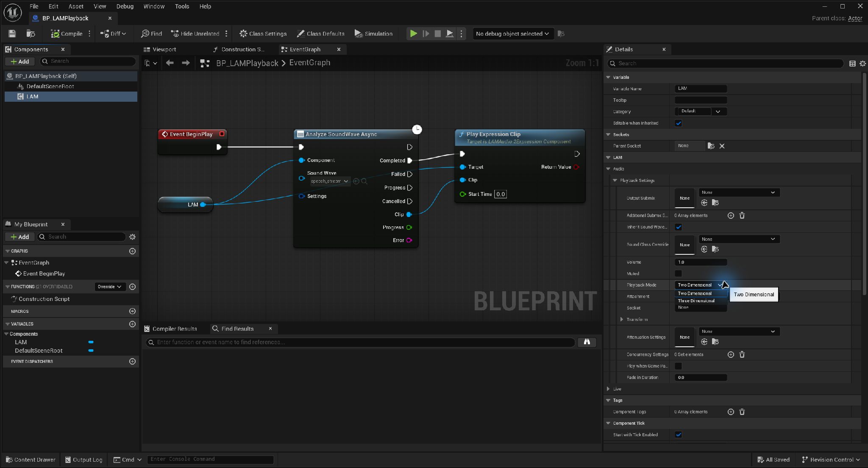Image resolution: width=868 pixels, height=468 pixels.
Task: Browse for a Parent Socket icon
Action: click(711, 146)
